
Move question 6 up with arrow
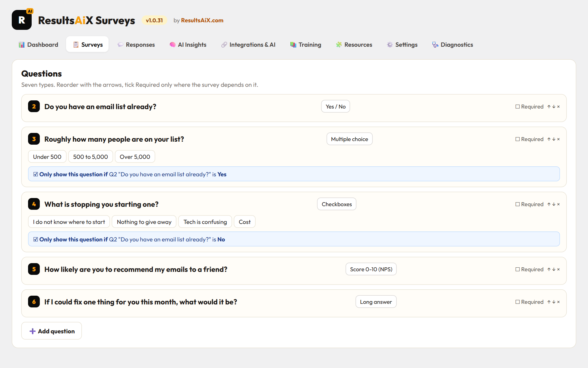(549, 302)
